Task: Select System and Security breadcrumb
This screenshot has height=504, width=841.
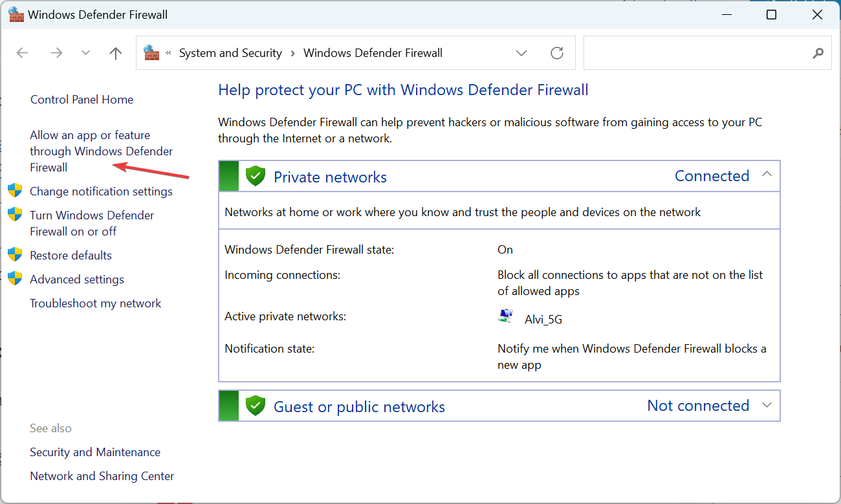Action: coord(230,53)
